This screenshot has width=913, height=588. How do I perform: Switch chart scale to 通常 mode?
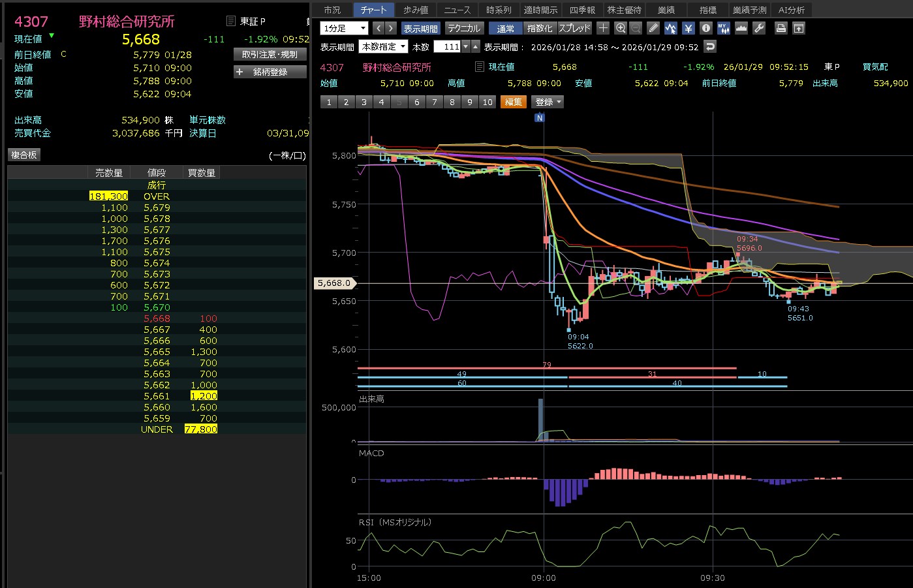coord(505,28)
